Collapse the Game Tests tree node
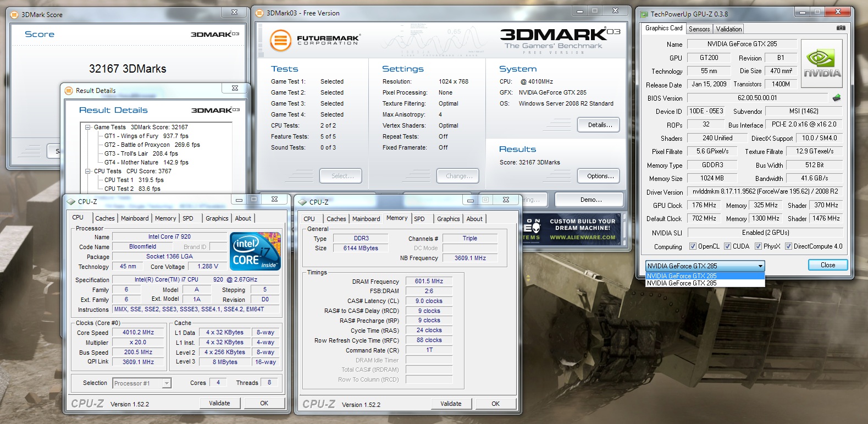 point(88,127)
